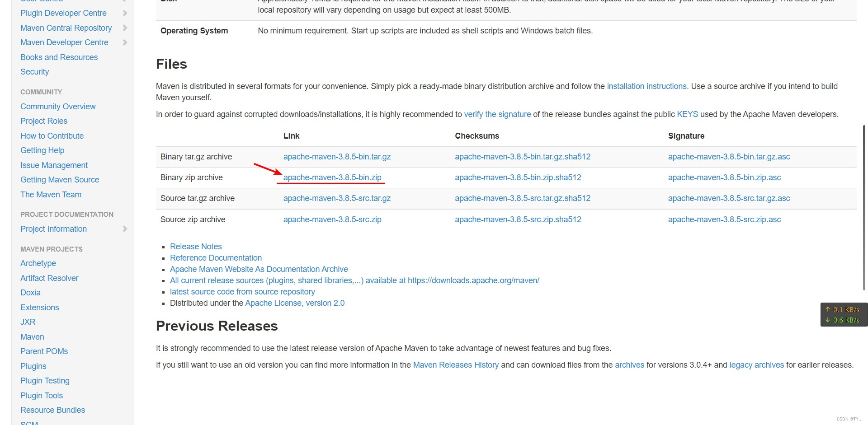Open the Extensions project link
This screenshot has width=868, height=425.
[x=39, y=308]
